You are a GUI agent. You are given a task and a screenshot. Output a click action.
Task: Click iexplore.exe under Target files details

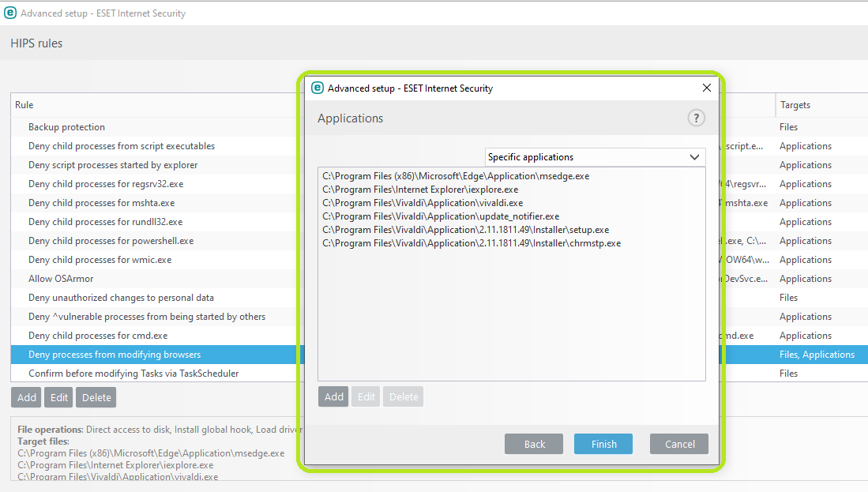[x=115, y=465]
